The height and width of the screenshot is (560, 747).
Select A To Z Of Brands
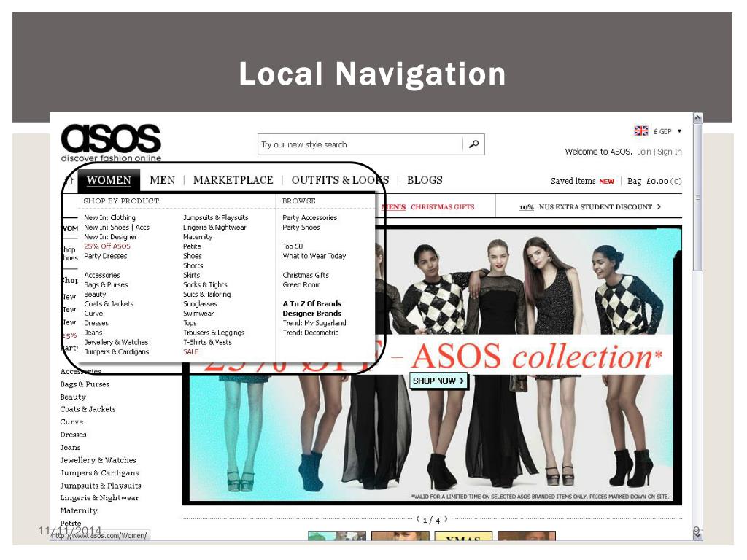coord(312,304)
